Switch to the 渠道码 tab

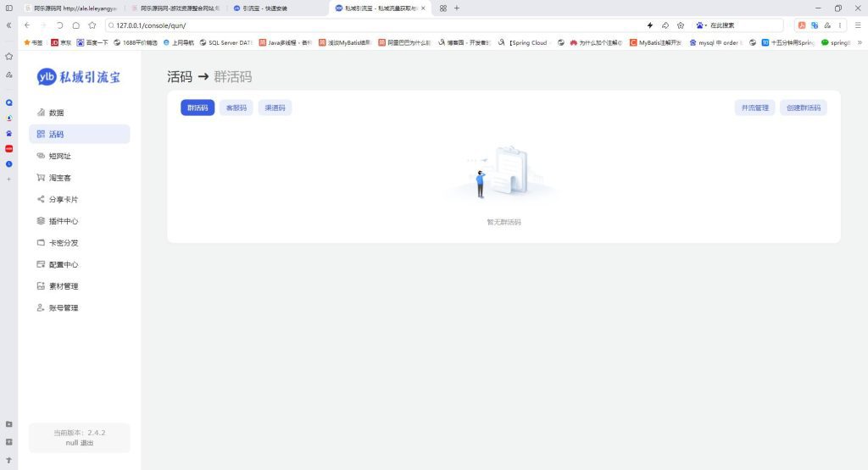pos(275,108)
